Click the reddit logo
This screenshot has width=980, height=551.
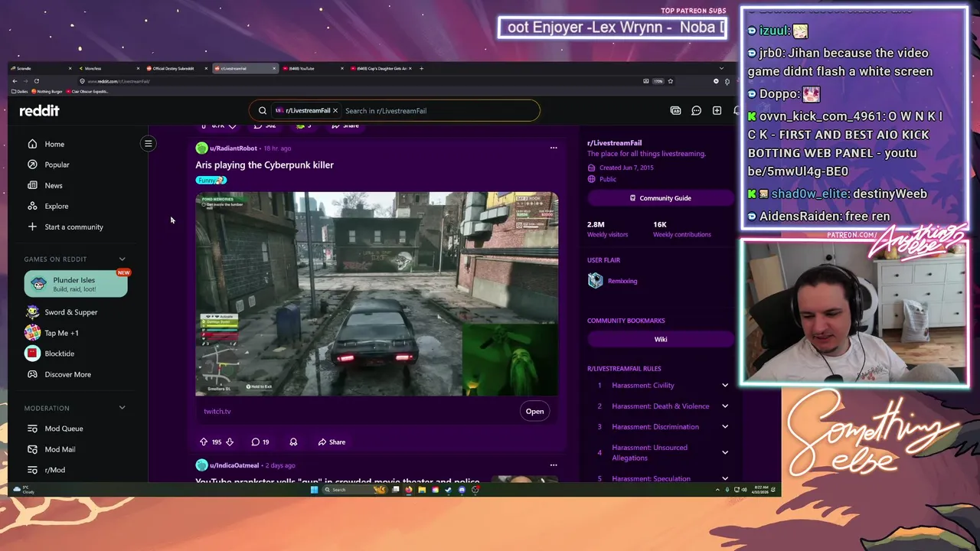point(39,110)
